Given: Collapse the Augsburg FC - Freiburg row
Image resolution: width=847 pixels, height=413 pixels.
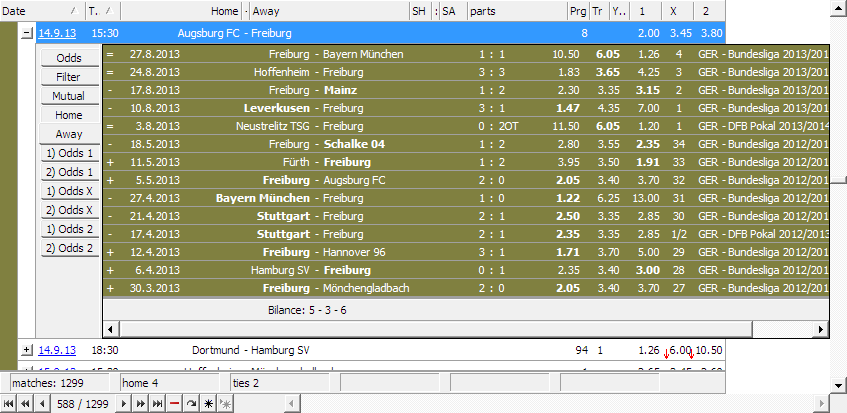Looking at the screenshot, I should tap(26, 33).
